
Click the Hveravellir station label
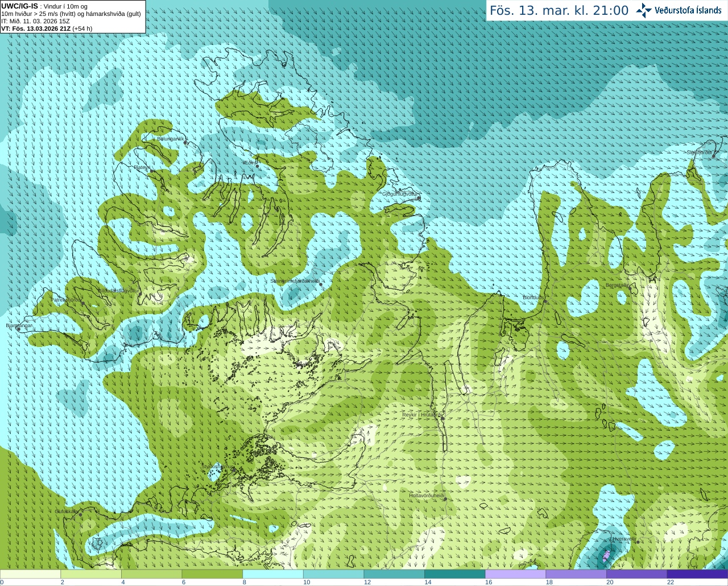(624, 538)
